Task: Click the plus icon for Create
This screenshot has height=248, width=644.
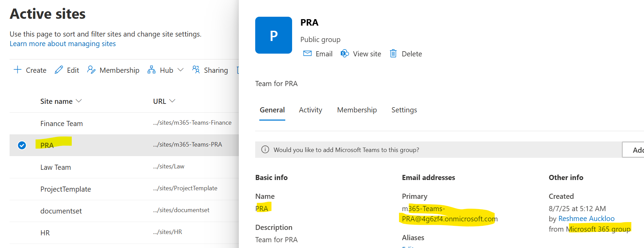Action: 17,70
